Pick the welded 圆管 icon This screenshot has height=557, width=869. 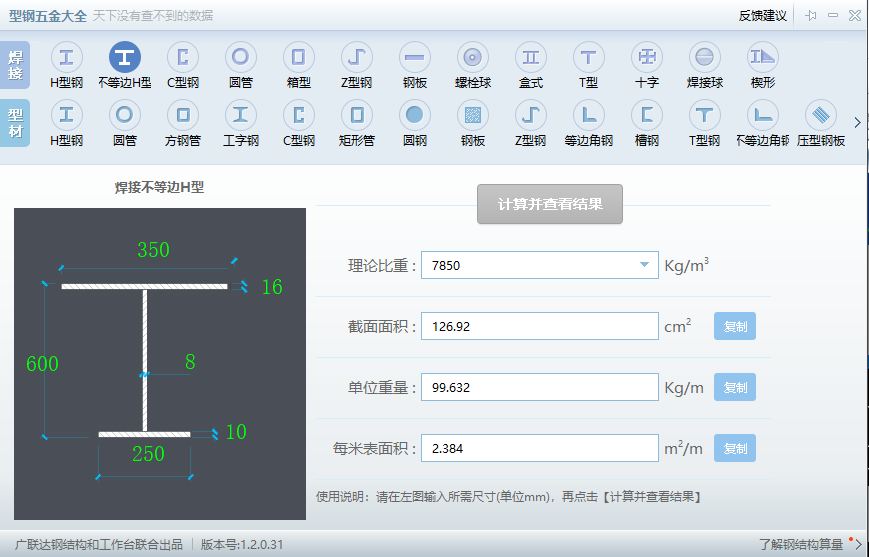coord(241,57)
